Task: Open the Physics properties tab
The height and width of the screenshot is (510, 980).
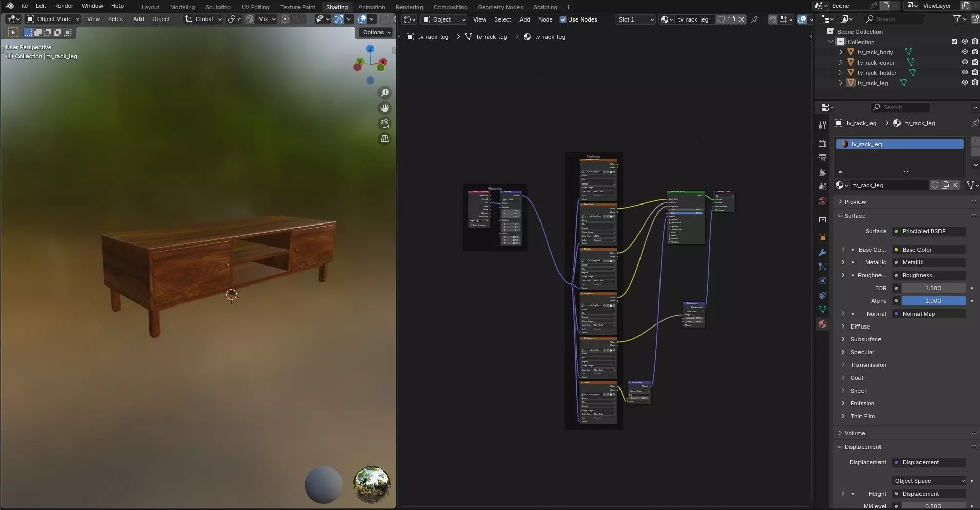Action: [x=823, y=281]
